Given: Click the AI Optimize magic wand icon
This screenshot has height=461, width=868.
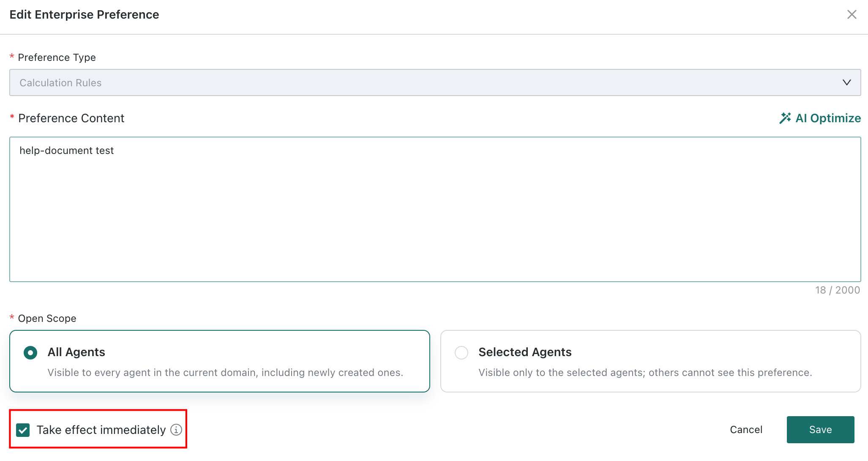Looking at the screenshot, I should 785,118.
